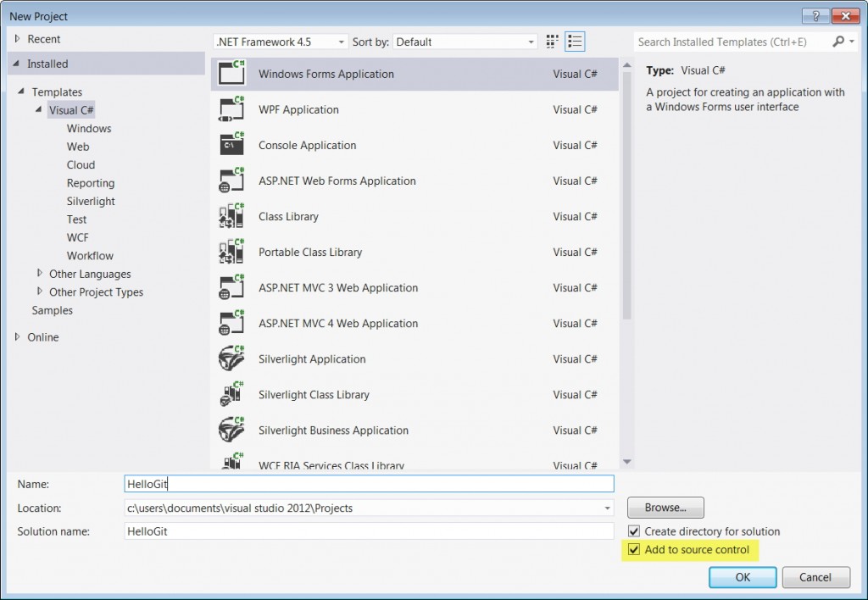This screenshot has height=600, width=868.
Task: Click the ASP.NET Web Forms Application icon
Action: coord(231,181)
